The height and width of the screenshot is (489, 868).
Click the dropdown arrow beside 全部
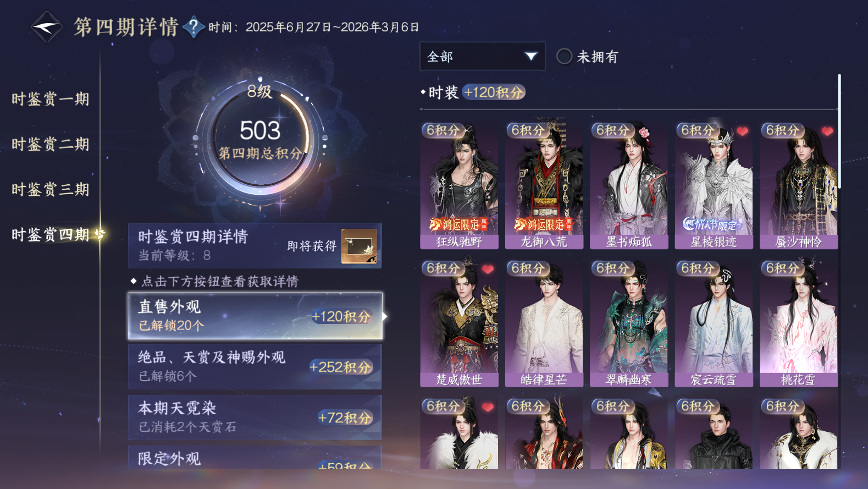[530, 56]
